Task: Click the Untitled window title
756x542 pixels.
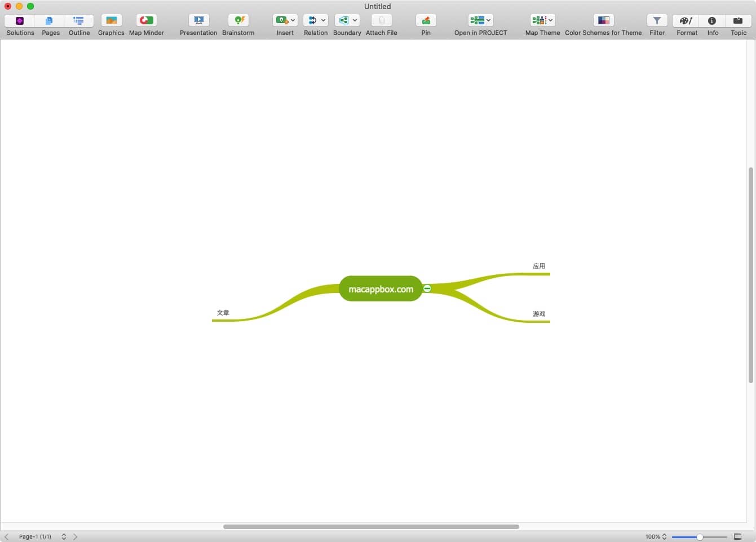Action: (x=377, y=6)
